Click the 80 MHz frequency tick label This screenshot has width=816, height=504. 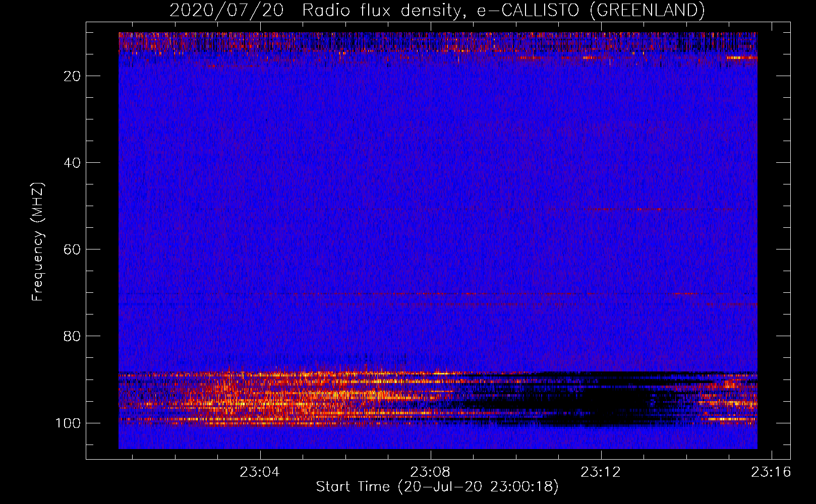(x=72, y=336)
